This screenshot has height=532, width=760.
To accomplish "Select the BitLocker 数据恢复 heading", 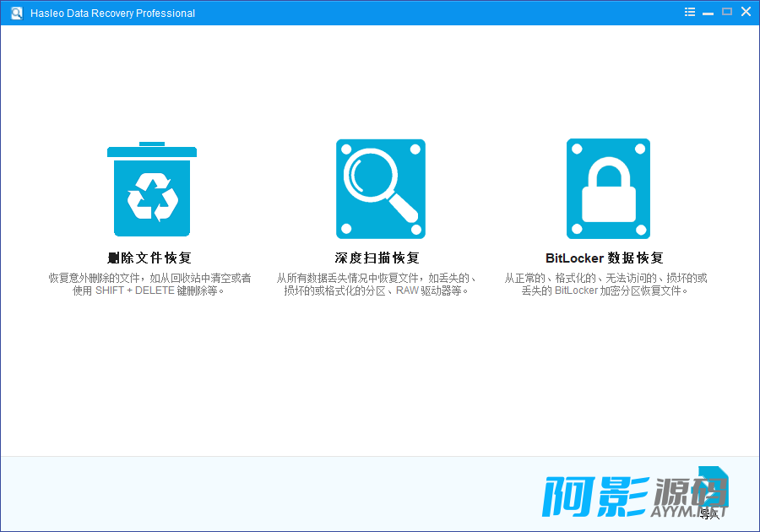I will pos(605,258).
